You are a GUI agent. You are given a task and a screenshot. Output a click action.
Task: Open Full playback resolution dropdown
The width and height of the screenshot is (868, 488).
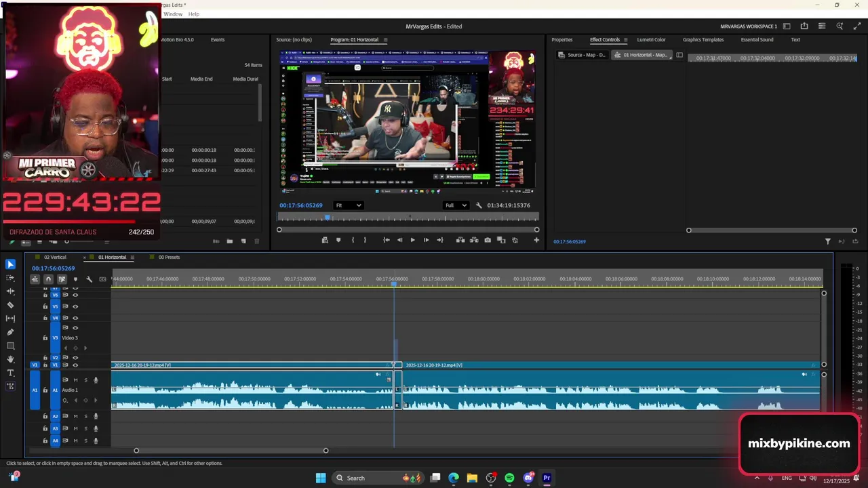pos(456,205)
